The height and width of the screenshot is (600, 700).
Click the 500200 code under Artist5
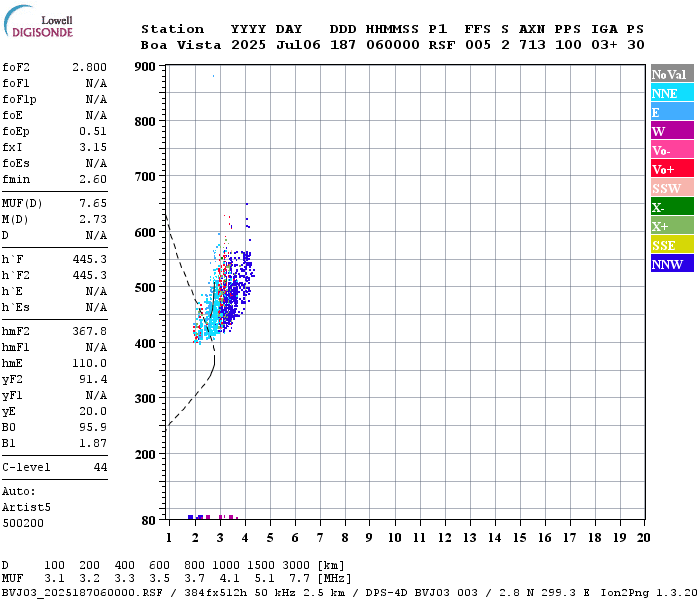coord(23,523)
